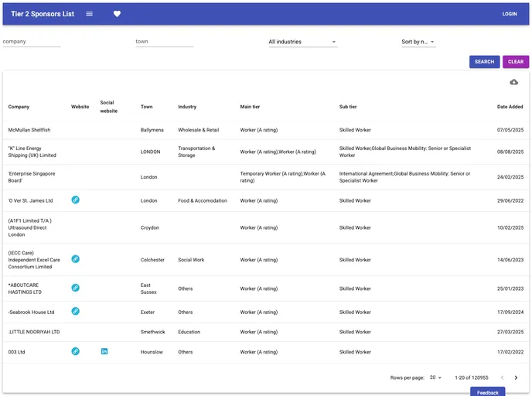Open website link for 003 Ltd
532x396 pixels.
pyautogui.click(x=75, y=351)
